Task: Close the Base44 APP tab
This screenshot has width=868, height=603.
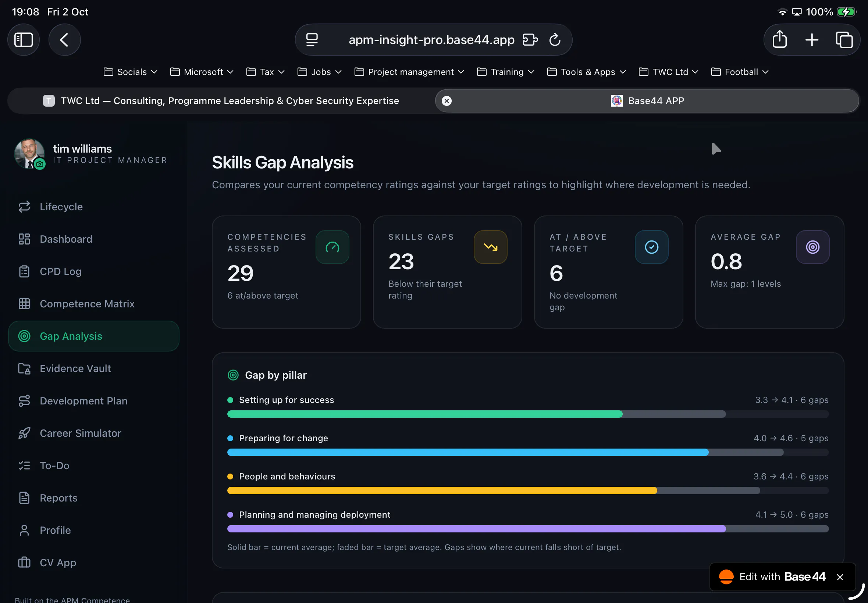Action: pyautogui.click(x=447, y=101)
